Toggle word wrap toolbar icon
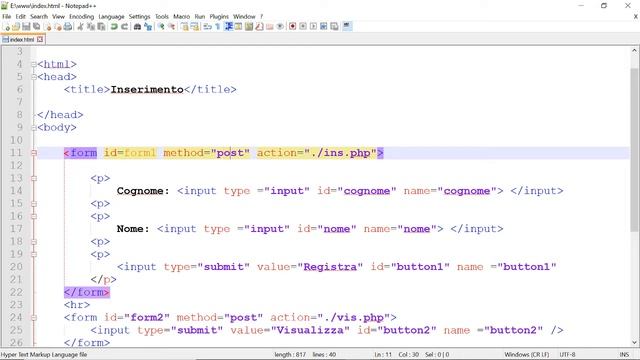The image size is (640, 360). click(x=207, y=27)
